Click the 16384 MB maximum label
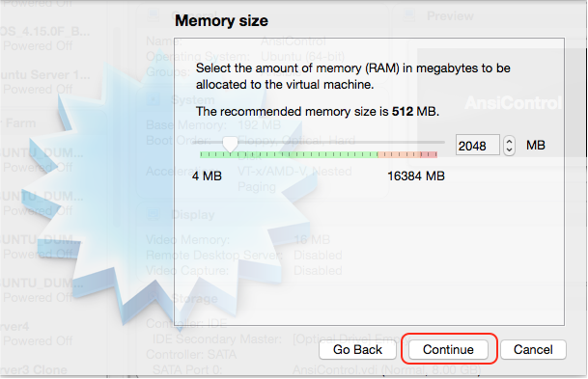Screen dimensions: 588x379 pos(416,176)
